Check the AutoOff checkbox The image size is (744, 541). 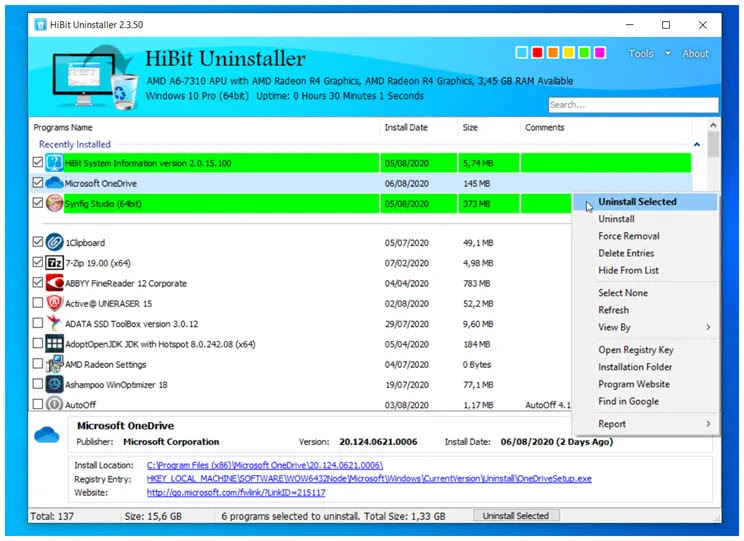point(37,404)
